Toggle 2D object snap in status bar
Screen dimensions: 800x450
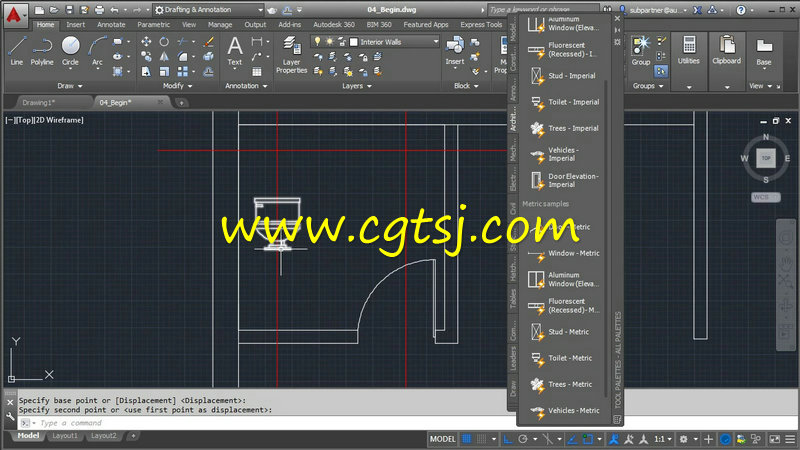[x=588, y=439]
